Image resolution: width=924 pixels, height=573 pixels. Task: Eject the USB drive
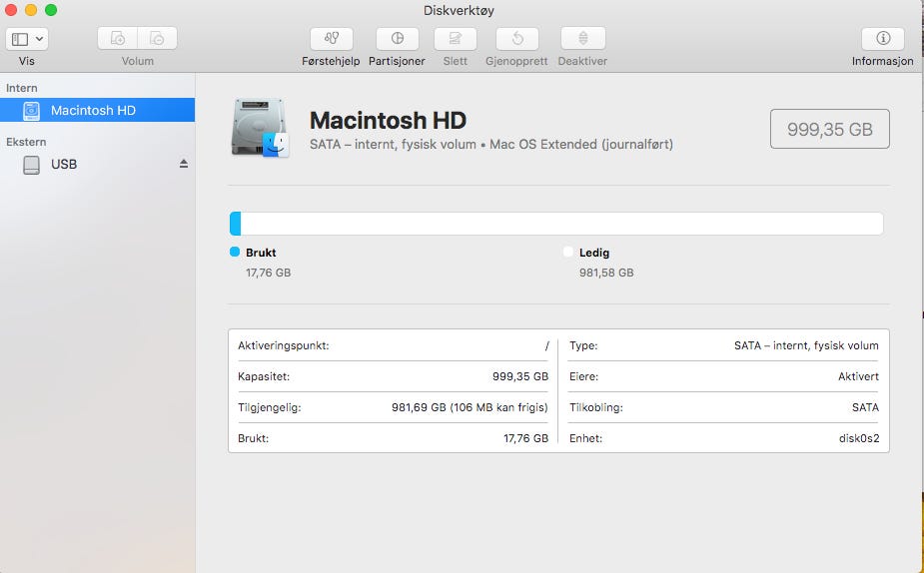tap(184, 164)
